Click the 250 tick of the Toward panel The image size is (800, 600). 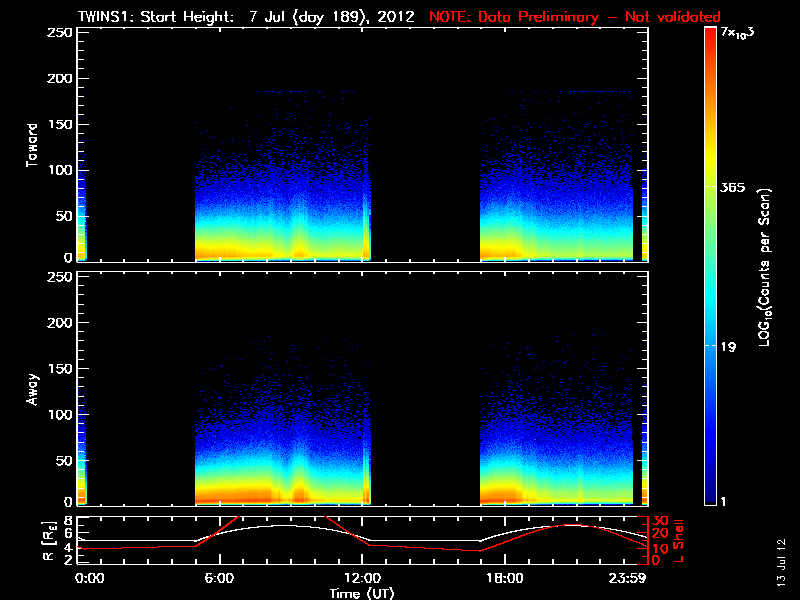click(x=59, y=33)
